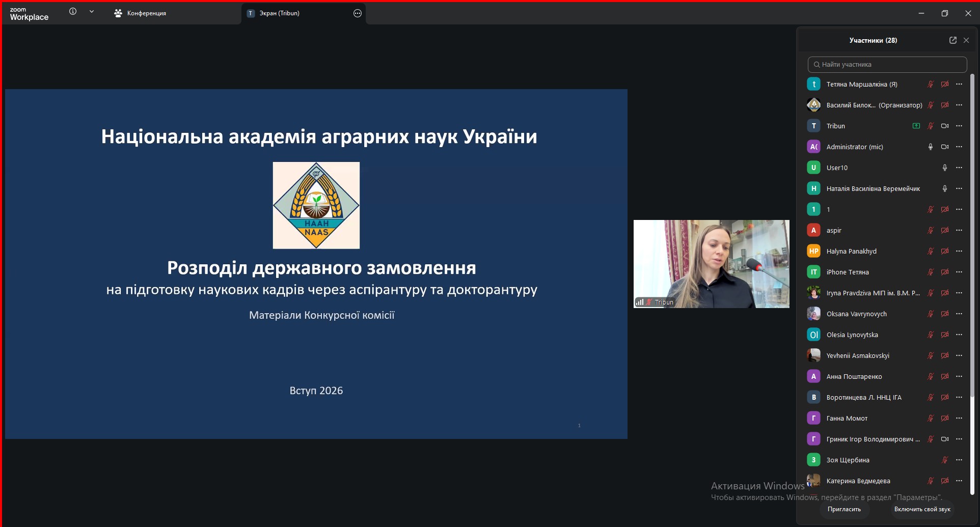Click the avatar of Василий Билок

point(813,105)
